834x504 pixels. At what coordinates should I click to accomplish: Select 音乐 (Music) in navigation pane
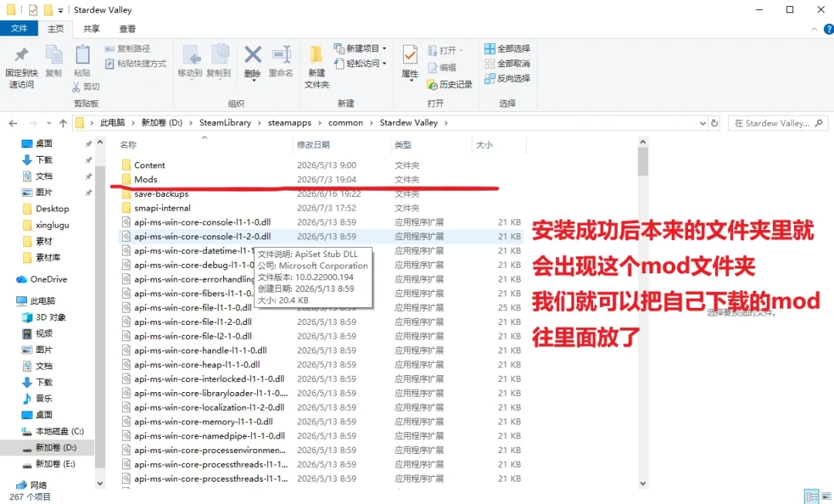tap(43, 398)
